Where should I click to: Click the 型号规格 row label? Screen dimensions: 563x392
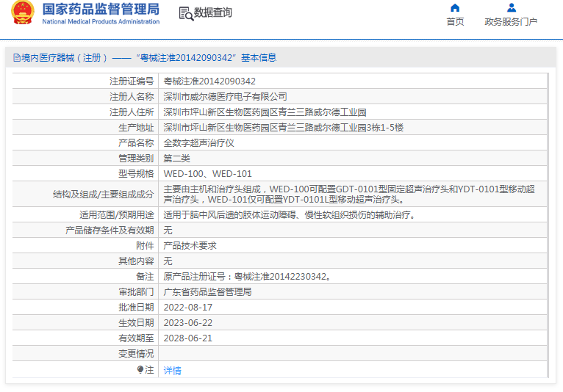click(136, 174)
